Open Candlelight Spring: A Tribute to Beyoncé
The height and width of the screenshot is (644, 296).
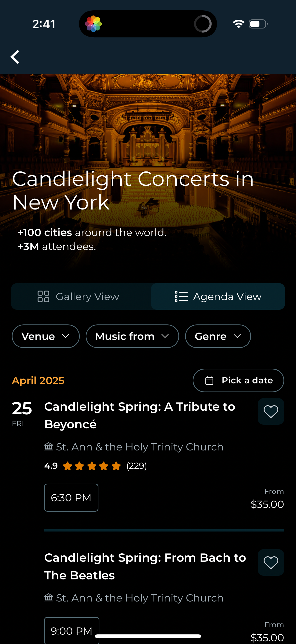(140, 415)
